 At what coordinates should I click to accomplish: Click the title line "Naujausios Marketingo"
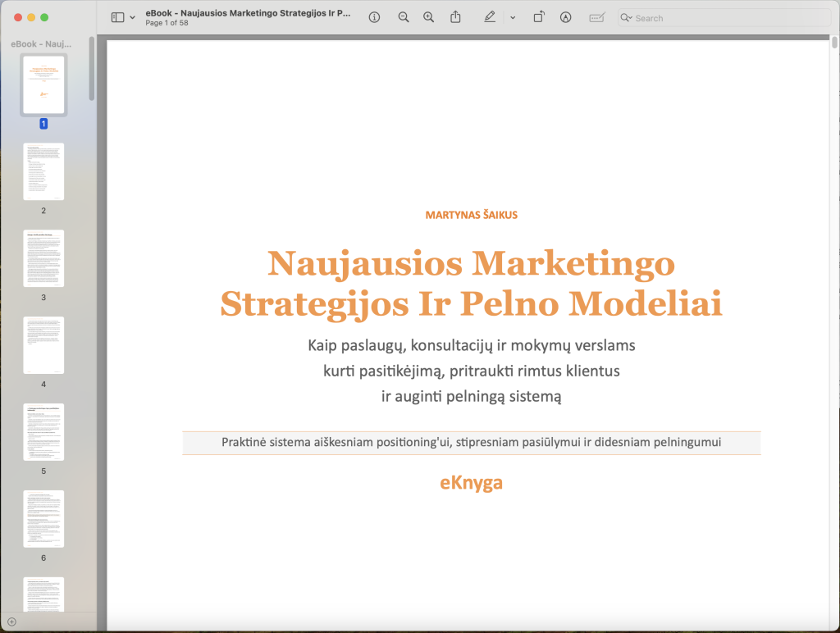(x=471, y=263)
